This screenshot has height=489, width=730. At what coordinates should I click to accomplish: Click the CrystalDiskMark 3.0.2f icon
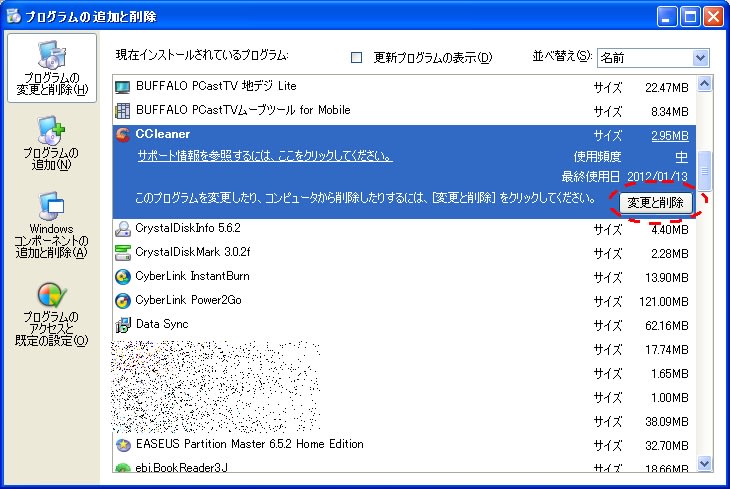point(122,253)
